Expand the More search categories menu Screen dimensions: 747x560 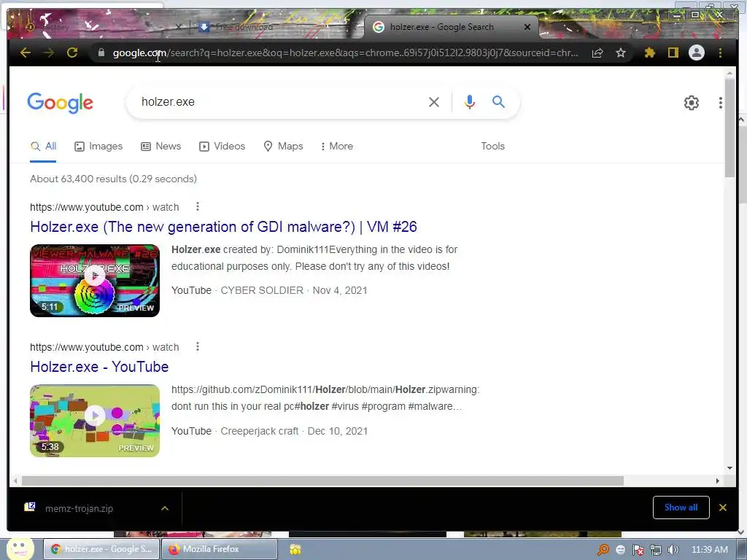[337, 146]
